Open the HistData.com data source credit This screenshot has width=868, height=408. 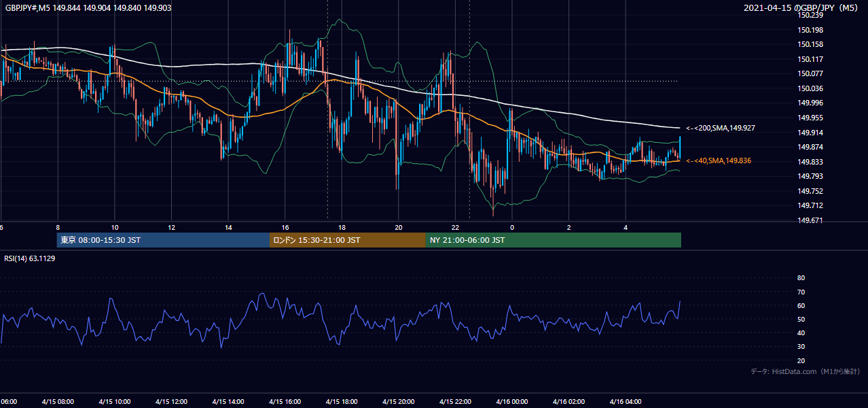point(805,371)
